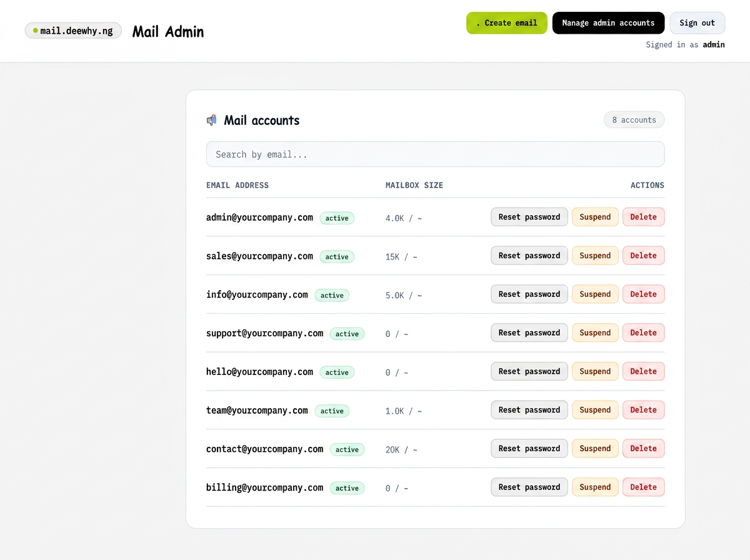750x560 pixels.
Task: Reset password for support@yourcompany.com
Action: click(x=529, y=332)
